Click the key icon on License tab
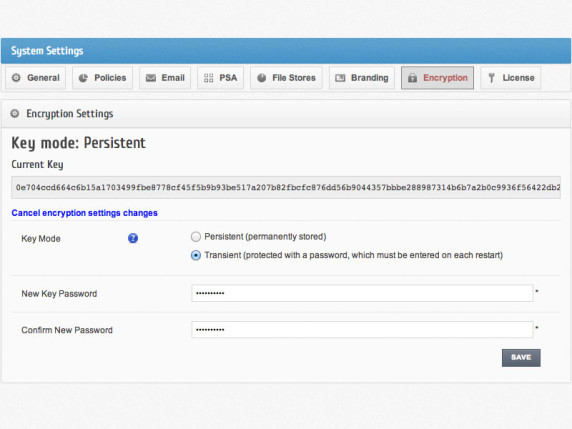This screenshot has width=572, height=429. coord(491,78)
